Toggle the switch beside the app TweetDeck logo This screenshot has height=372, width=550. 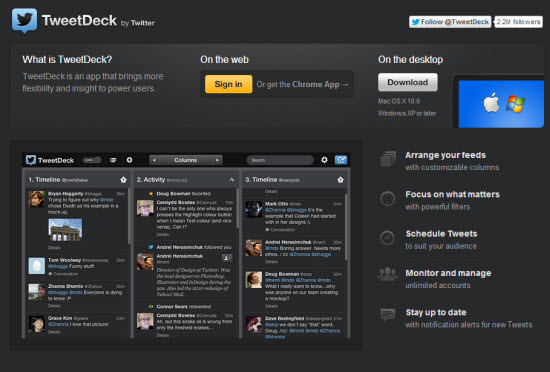pyautogui.click(x=92, y=160)
